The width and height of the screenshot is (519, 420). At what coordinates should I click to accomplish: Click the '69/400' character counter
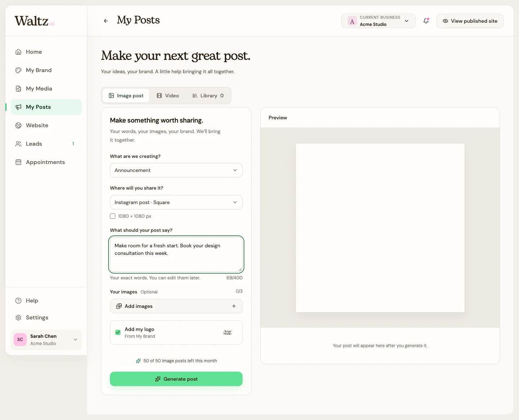(235, 278)
